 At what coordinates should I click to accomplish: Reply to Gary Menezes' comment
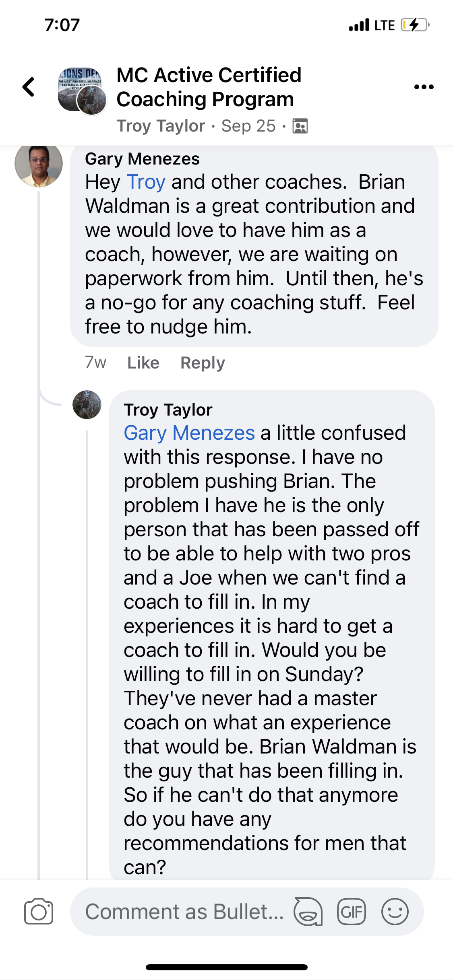(x=203, y=363)
